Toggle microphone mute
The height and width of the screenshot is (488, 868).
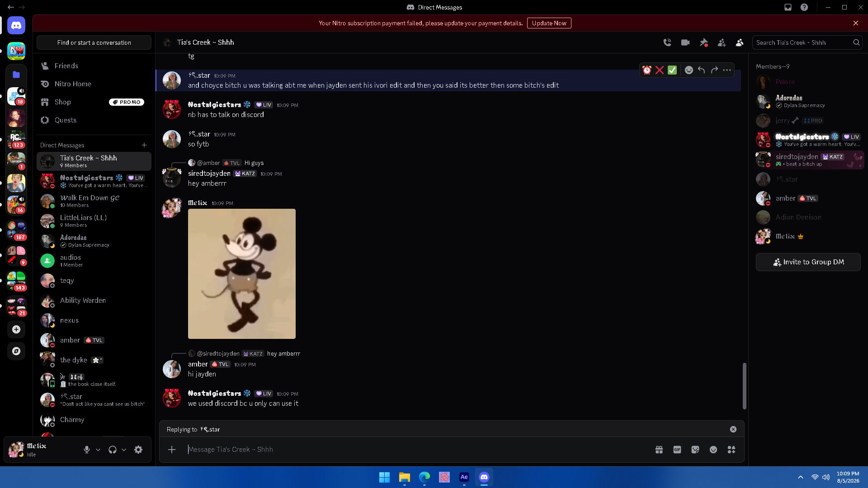point(87,450)
